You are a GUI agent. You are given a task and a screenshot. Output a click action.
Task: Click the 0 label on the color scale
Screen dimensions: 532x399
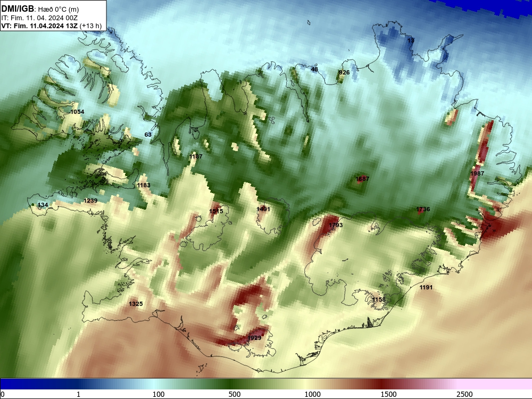(x=3, y=394)
